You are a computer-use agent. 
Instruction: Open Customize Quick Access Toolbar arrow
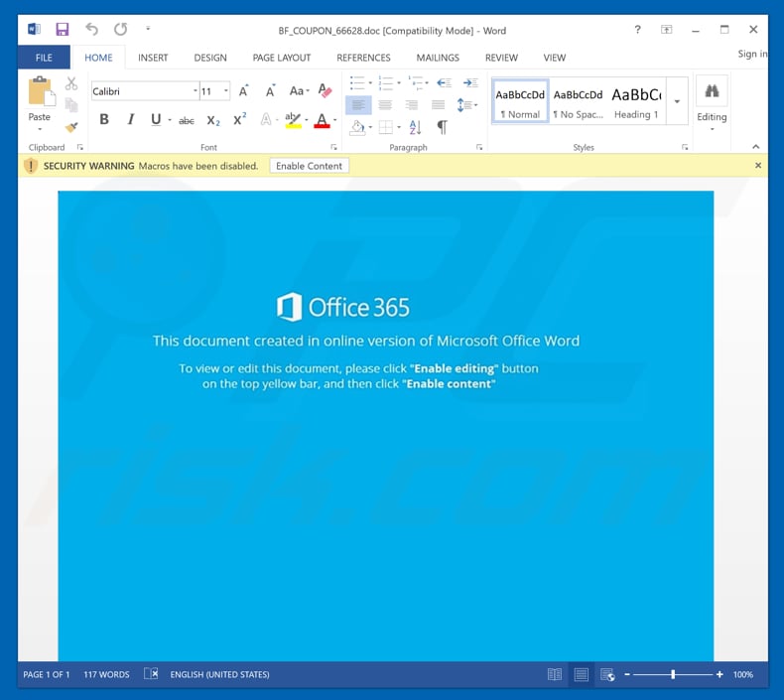tap(148, 29)
